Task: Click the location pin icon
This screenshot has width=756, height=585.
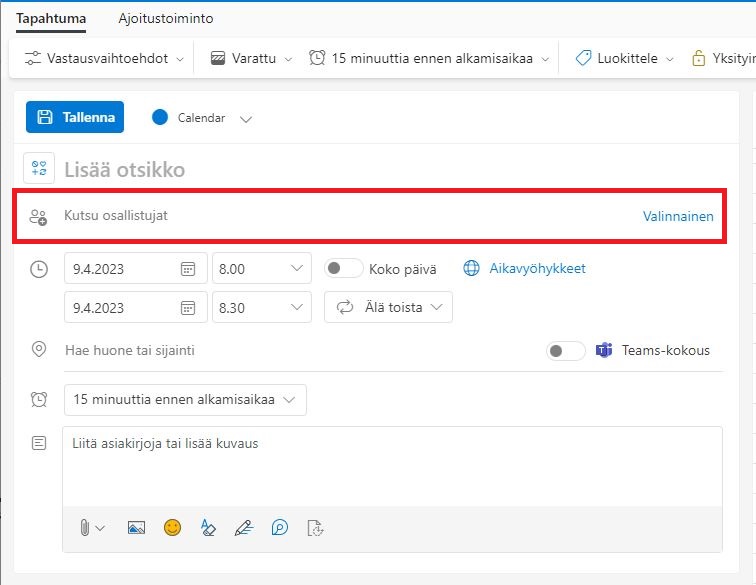Action: (x=39, y=349)
